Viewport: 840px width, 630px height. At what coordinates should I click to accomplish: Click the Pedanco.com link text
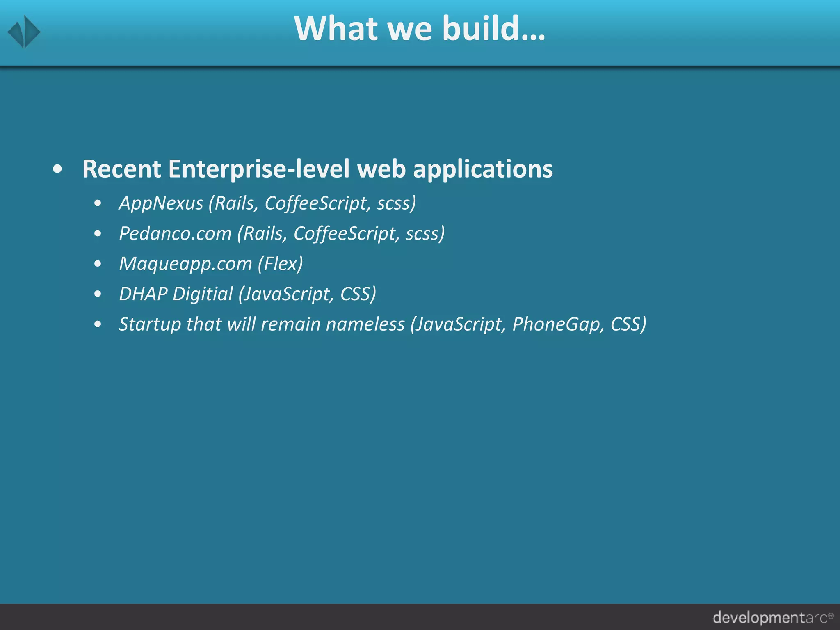(x=175, y=233)
